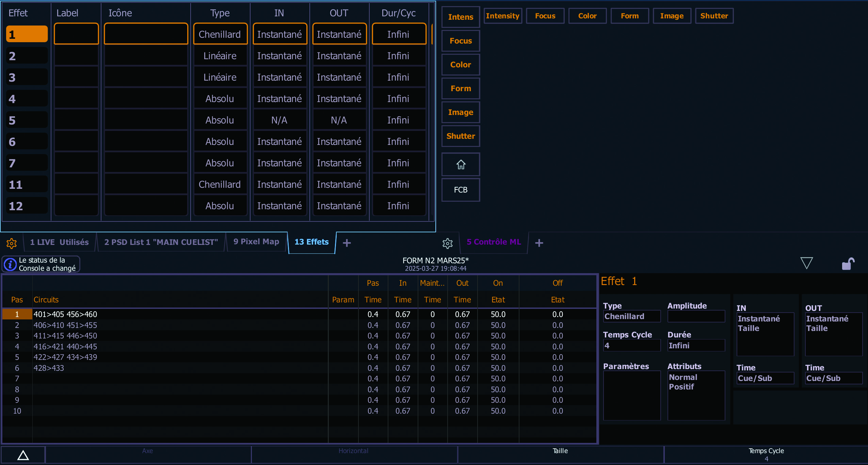The width and height of the screenshot is (868, 465).
Task: Add new tab after 13 Effets
Action: (x=347, y=243)
